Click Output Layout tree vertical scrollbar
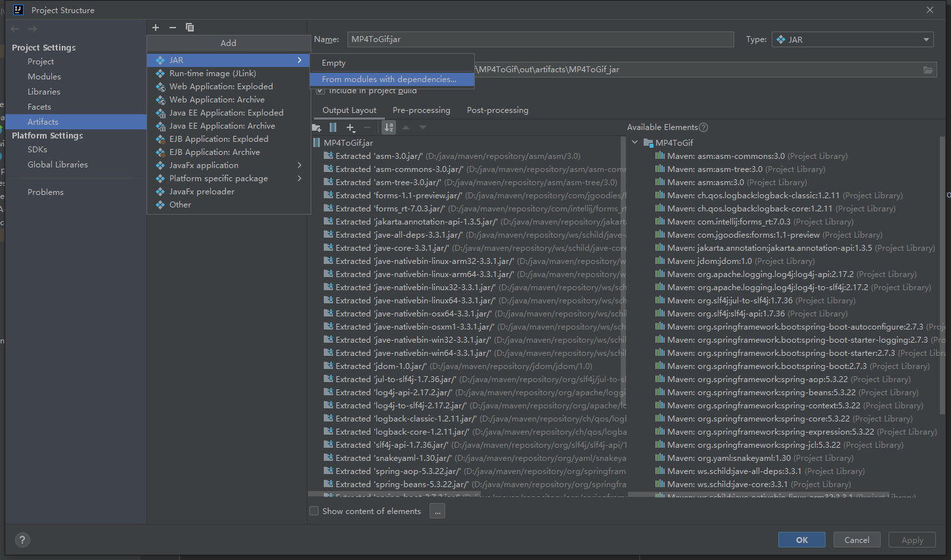This screenshot has width=951, height=560. [x=623, y=270]
